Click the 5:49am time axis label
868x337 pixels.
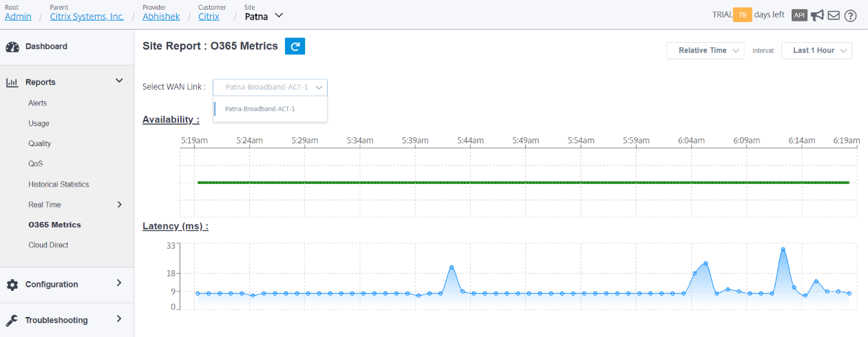[x=525, y=140]
